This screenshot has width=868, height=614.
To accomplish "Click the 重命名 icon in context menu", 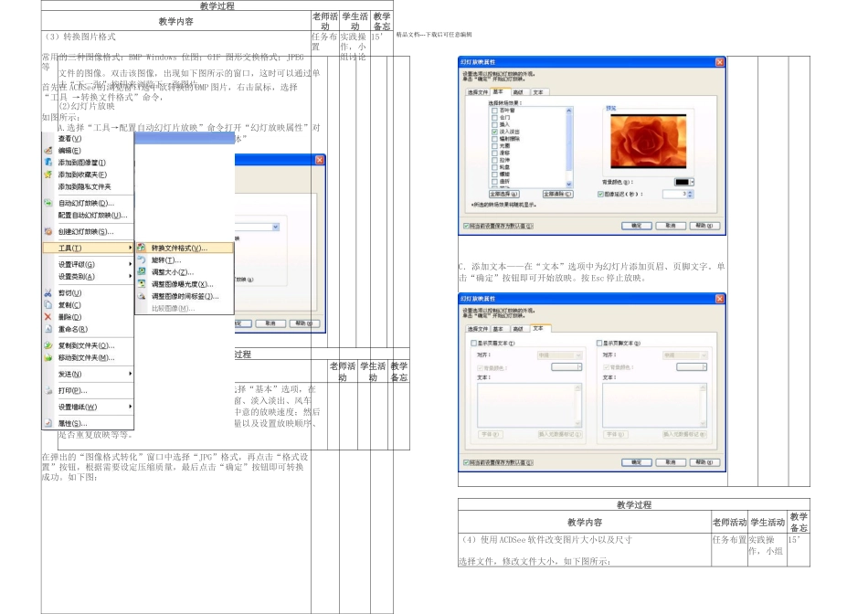I will click(48, 329).
